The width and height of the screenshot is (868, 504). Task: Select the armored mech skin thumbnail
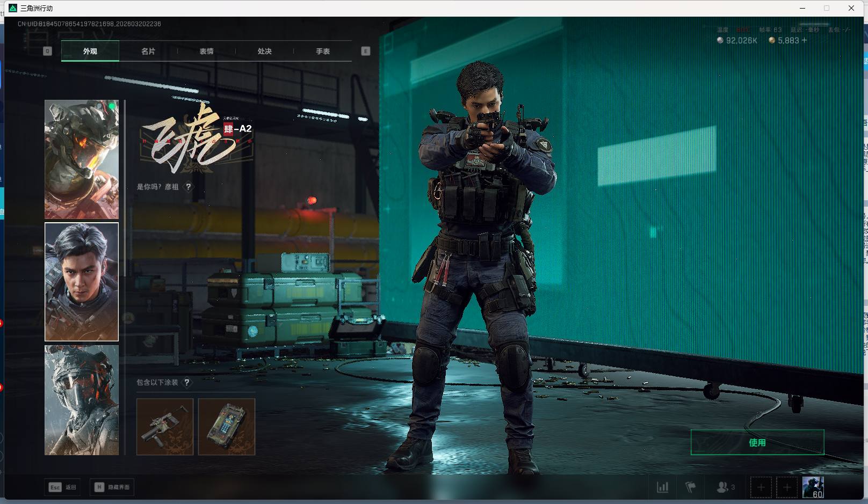[82, 159]
